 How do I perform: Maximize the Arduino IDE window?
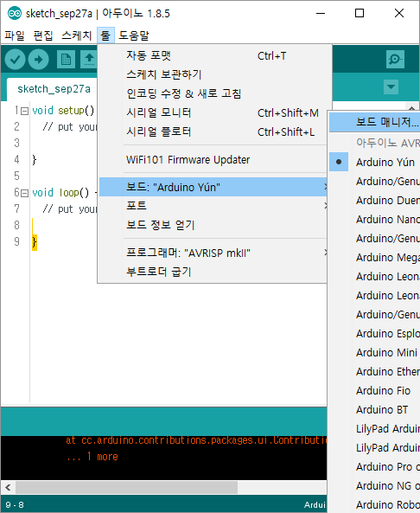click(360, 14)
